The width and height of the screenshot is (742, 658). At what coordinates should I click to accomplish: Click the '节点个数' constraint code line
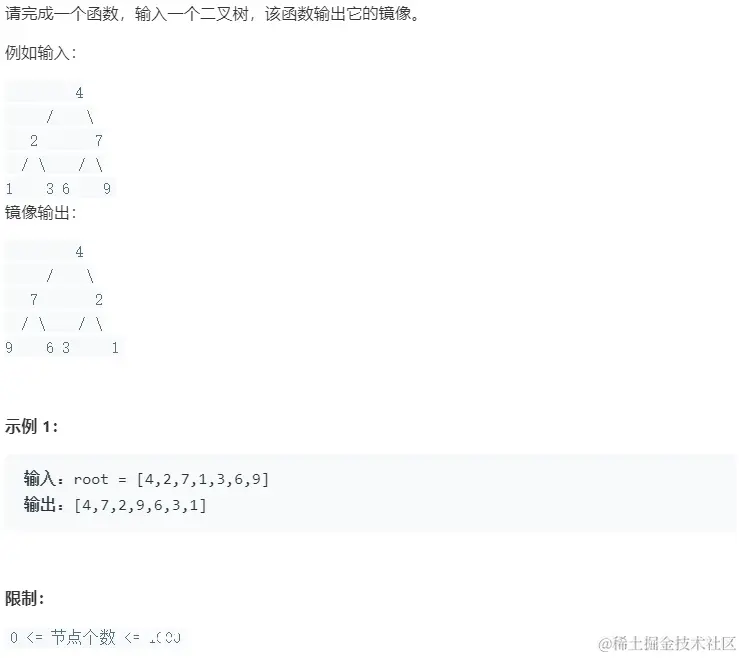[x=95, y=638]
